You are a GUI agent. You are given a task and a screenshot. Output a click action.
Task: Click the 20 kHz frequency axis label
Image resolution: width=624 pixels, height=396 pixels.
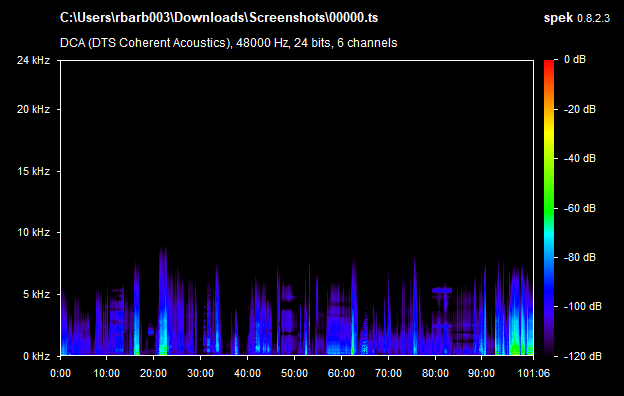[33, 109]
